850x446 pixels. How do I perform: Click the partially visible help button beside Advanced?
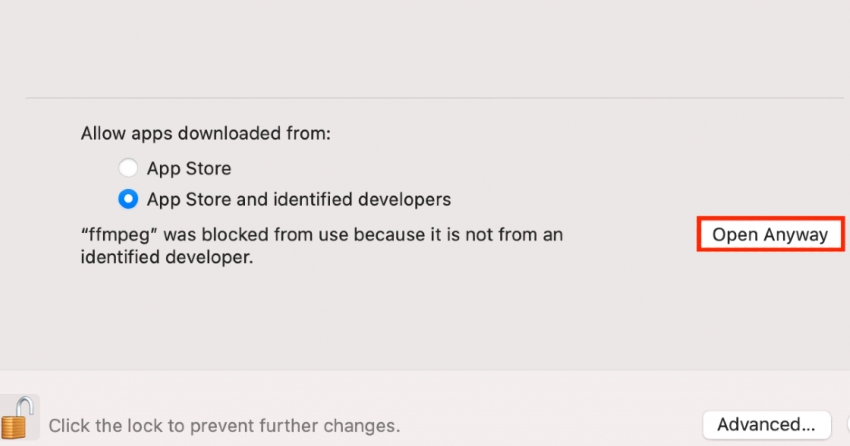[x=847, y=425]
